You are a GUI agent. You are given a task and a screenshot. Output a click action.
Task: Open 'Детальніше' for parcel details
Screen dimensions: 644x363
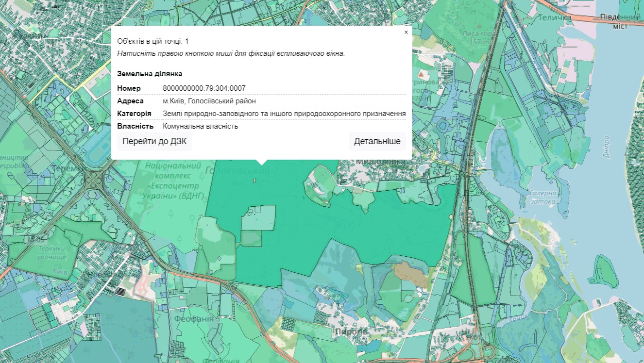click(x=377, y=142)
